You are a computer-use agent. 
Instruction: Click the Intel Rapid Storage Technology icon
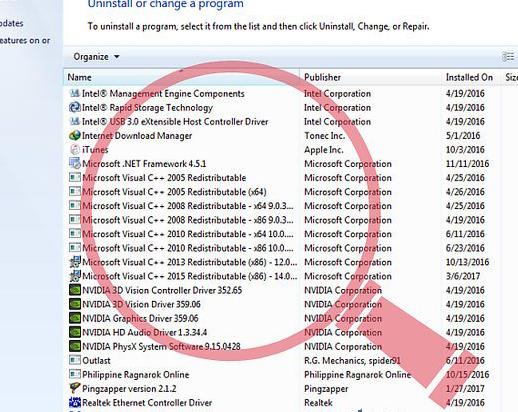tap(75, 107)
